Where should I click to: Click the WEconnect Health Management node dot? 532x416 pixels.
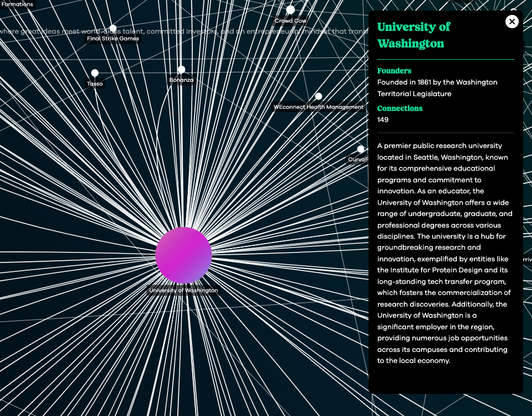pos(318,96)
